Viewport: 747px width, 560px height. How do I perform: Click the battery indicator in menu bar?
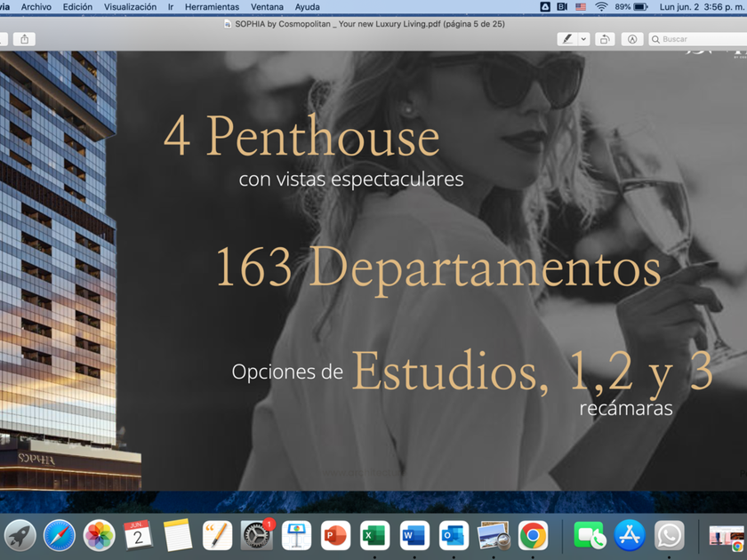(631, 7)
